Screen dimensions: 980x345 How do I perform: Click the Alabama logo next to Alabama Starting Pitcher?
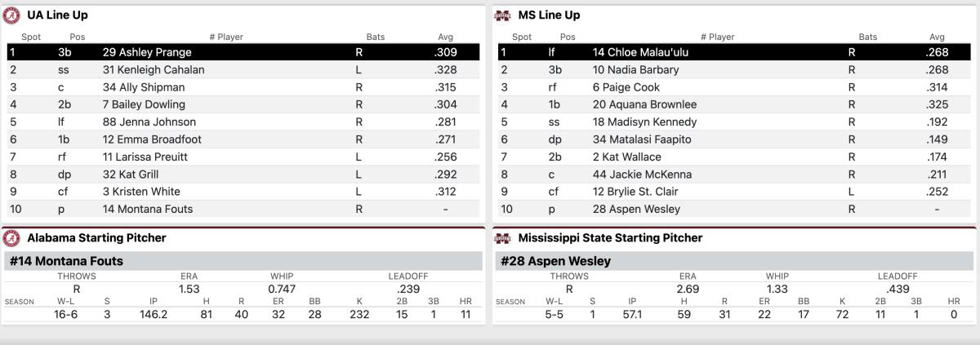pos(12,238)
